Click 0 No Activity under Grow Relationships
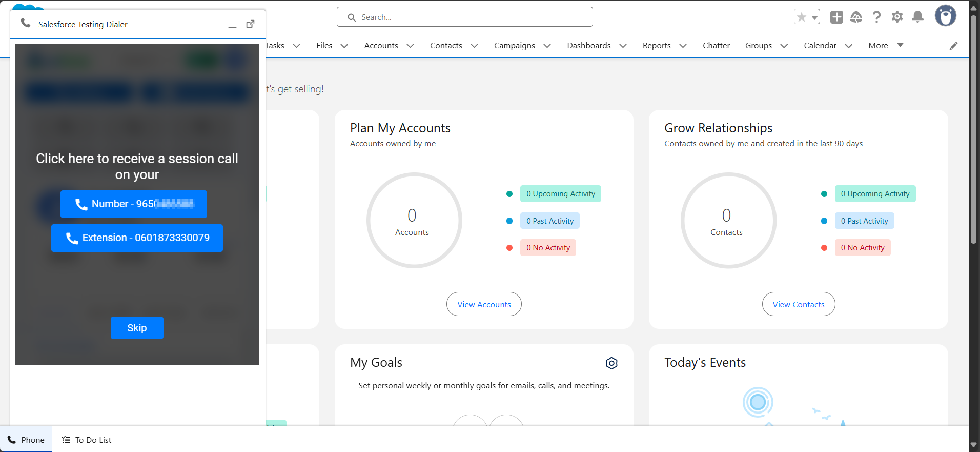The width and height of the screenshot is (980, 452). (863, 248)
